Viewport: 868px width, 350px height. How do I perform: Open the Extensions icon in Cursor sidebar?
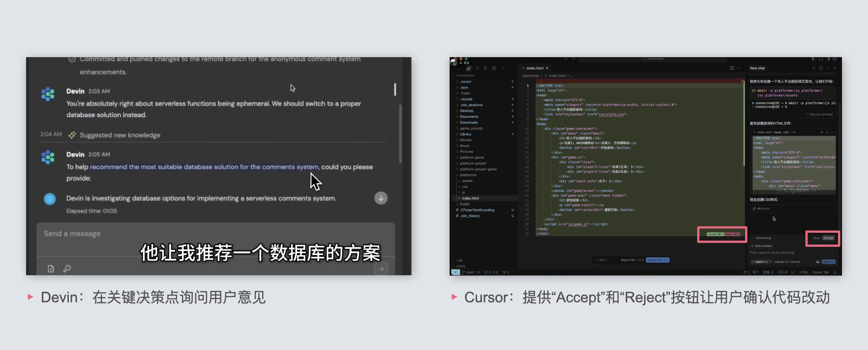point(494,68)
